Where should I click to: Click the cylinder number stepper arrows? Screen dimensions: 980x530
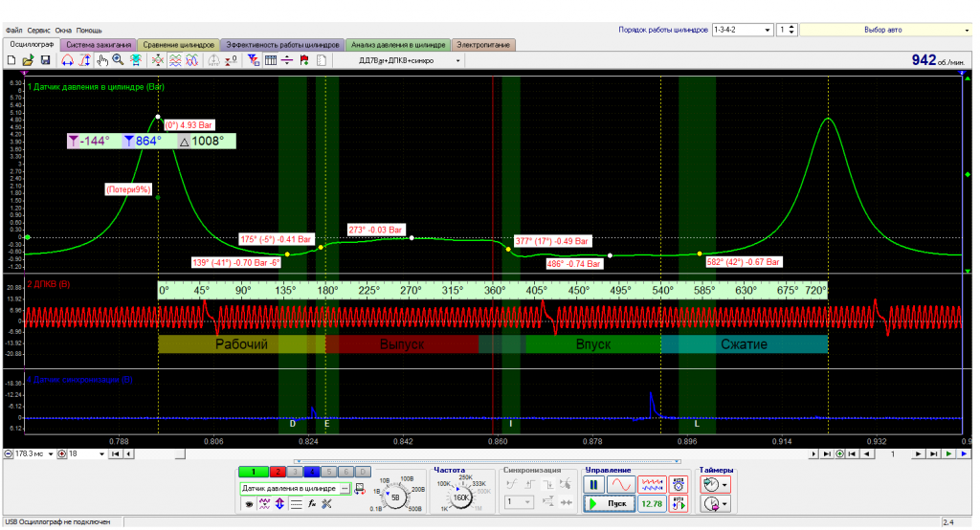point(791,30)
